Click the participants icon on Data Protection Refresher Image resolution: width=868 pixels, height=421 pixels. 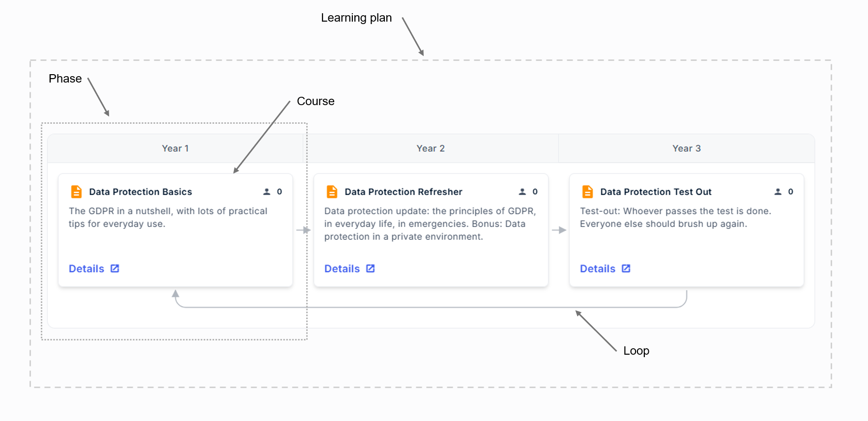point(522,192)
